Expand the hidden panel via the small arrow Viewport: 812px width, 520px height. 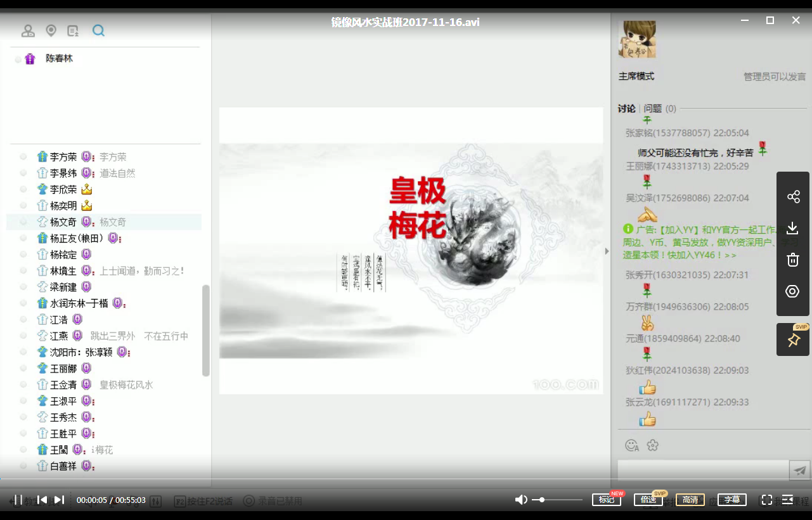pyautogui.click(x=607, y=251)
